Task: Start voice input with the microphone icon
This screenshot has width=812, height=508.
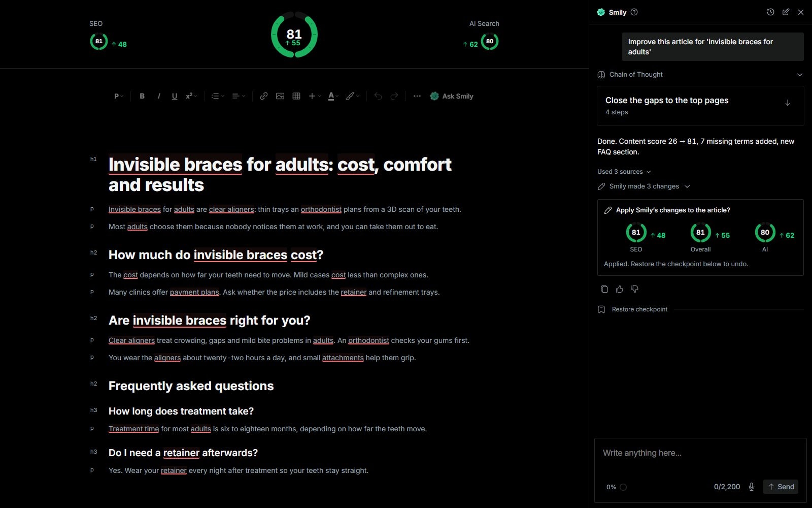Action: [x=752, y=487]
